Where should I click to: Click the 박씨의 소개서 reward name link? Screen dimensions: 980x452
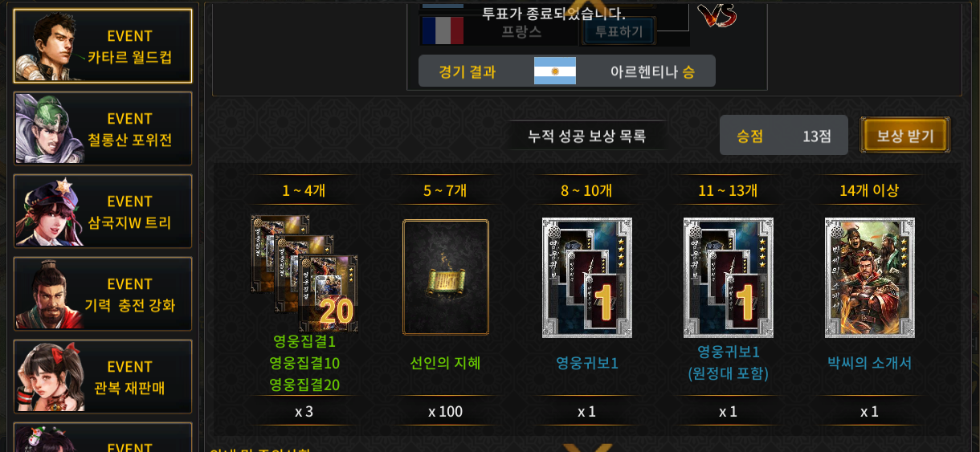point(870,363)
